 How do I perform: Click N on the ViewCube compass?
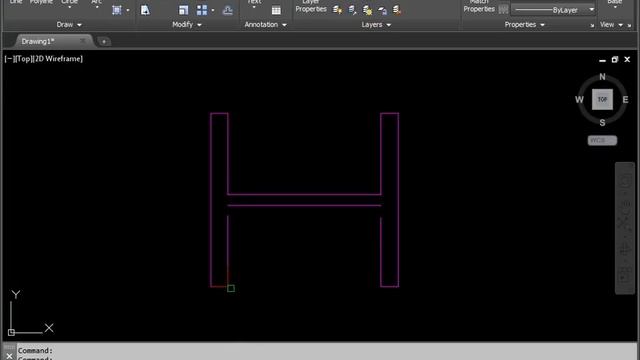point(602,77)
